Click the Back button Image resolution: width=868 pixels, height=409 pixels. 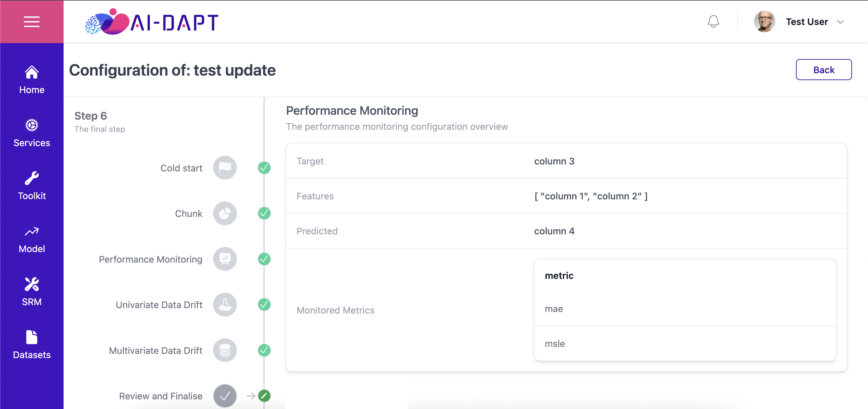[823, 70]
